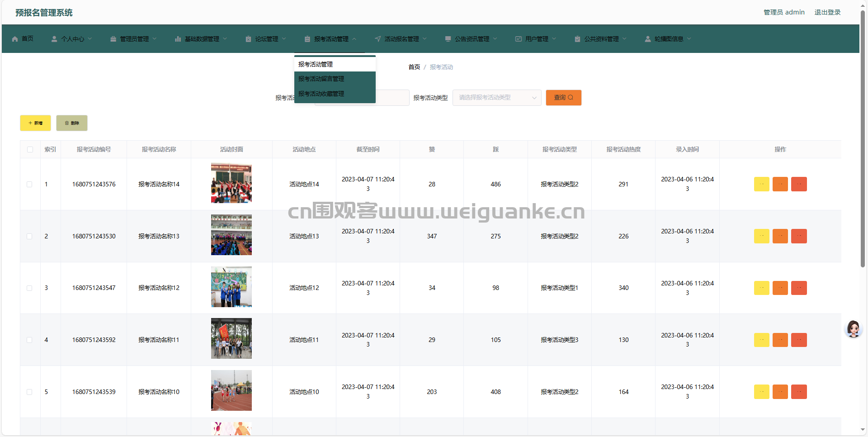Click the bar chart icon for 基础数据管理

pos(178,39)
